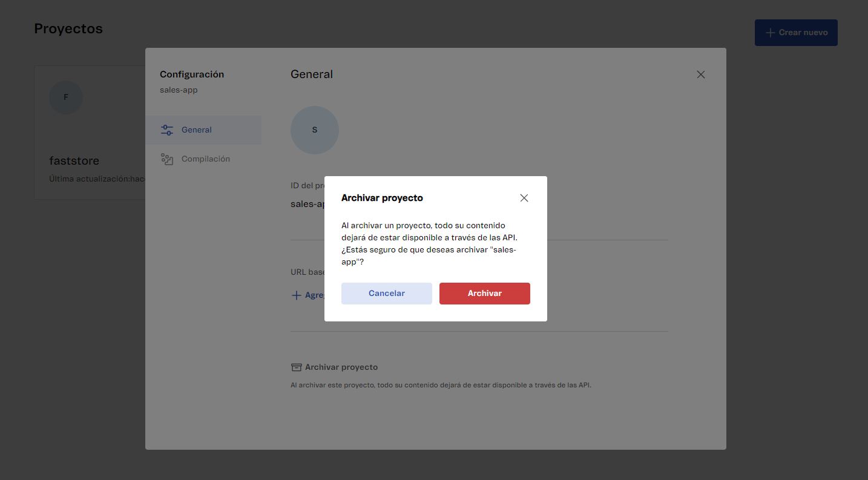
Task: Click the S logo of the sales-app project
Action: pos(315,130)
